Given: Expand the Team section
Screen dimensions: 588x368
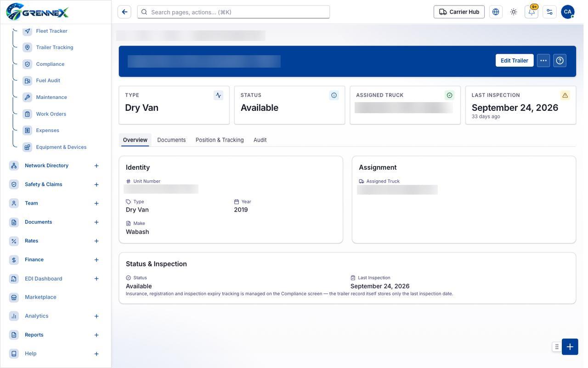Looking at the screenshot, I should [96, 203].
